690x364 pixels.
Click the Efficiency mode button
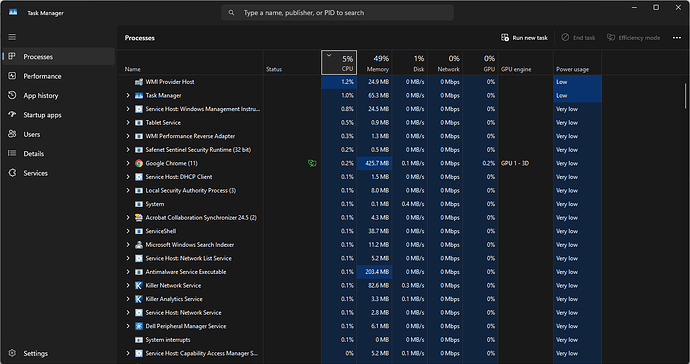pos(633,38)
